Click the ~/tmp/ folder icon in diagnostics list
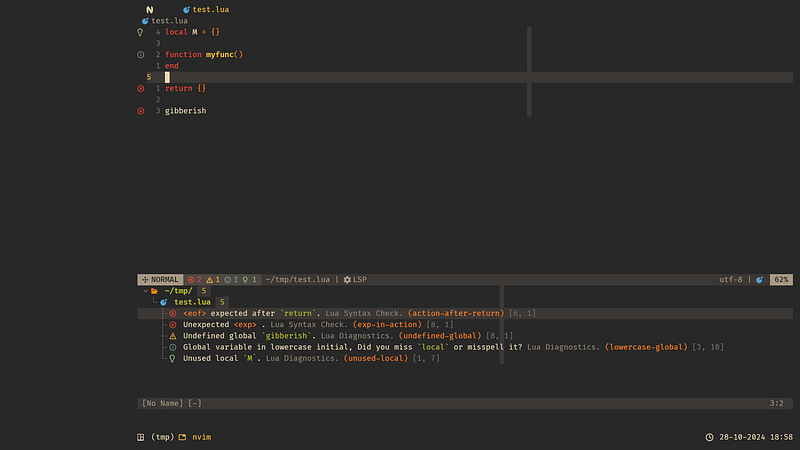The width and height of the screenshot is (800, 450). [155, 291]
